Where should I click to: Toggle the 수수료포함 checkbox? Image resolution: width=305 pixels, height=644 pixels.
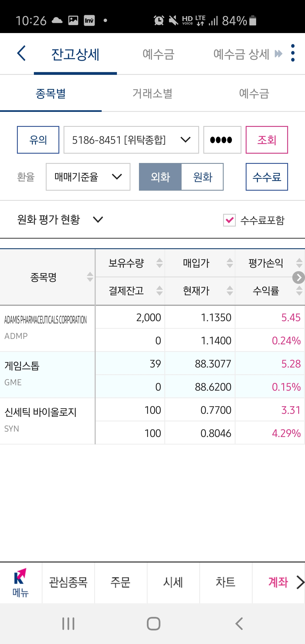coord(229,220)
